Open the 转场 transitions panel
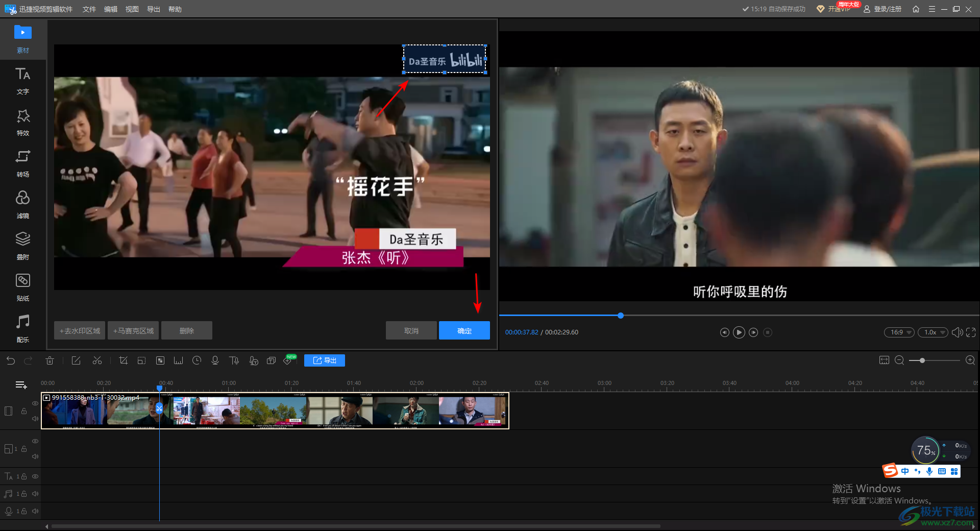 coord(22,163)
